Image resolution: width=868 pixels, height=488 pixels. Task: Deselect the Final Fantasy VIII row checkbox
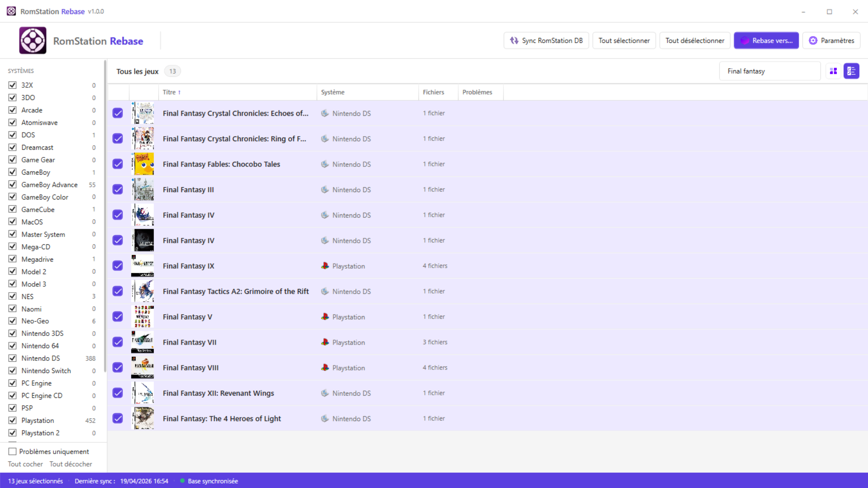118,368
